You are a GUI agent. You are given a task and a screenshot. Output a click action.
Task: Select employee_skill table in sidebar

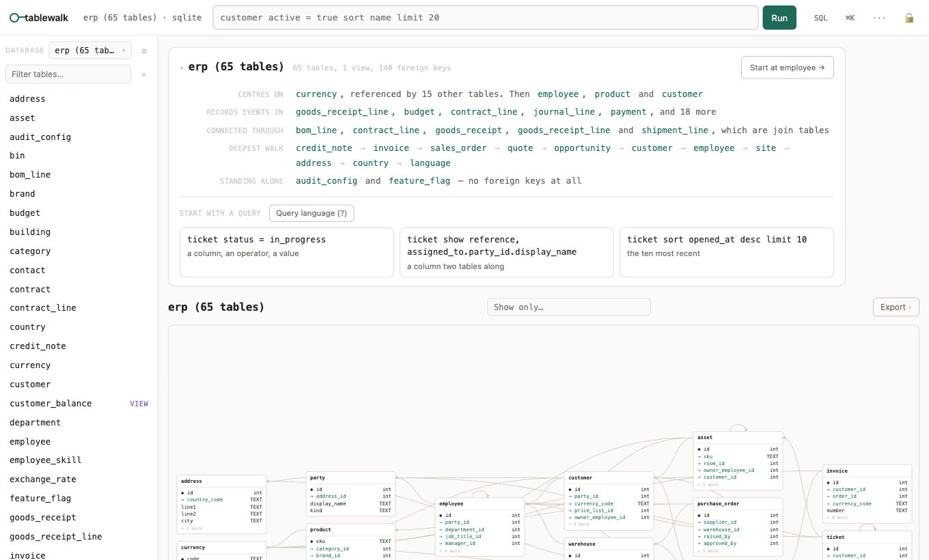79,460
